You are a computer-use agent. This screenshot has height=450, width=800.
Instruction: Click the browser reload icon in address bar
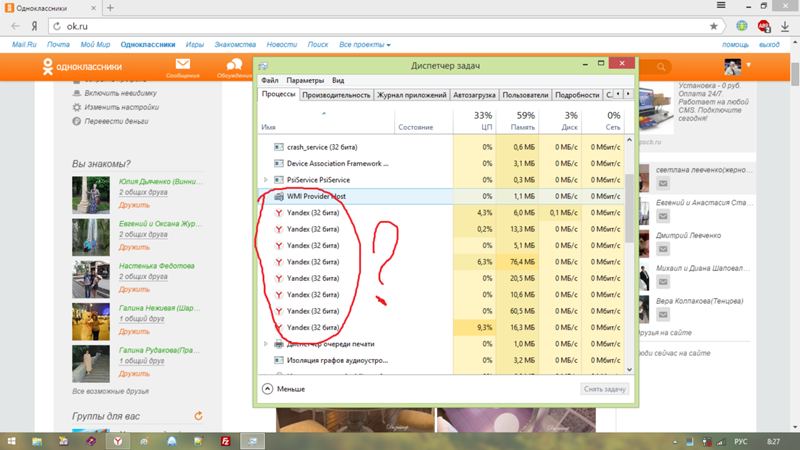tap(57, 26)
